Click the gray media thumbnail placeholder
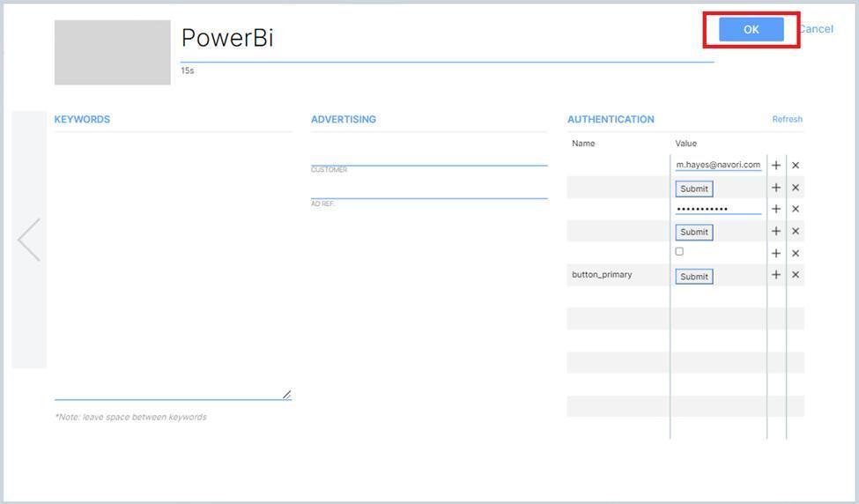Image resolution: width=859 pixels, height=504 pixels. point(112,53)
